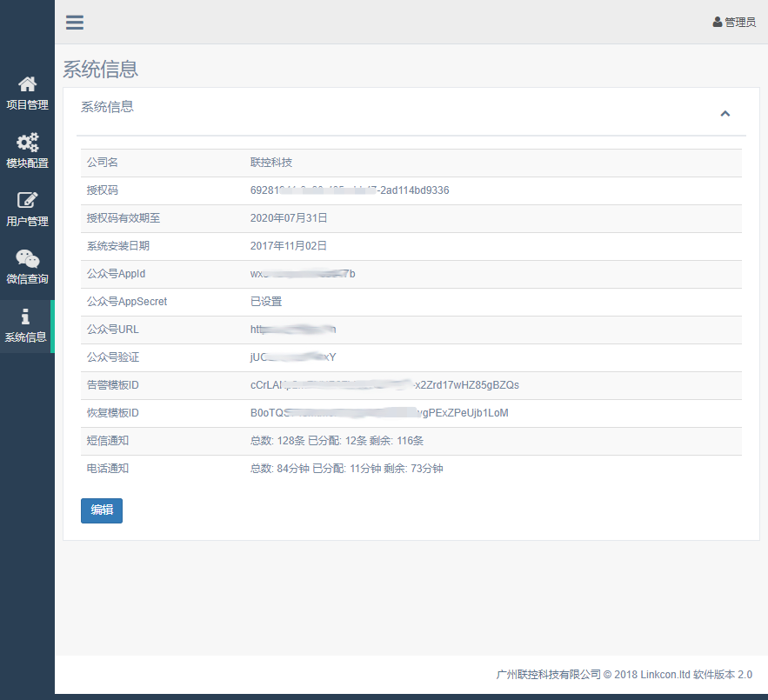Select the 微信查询 sidebar label
Screen dimensions: 768x700
click(x=27, y=279)
